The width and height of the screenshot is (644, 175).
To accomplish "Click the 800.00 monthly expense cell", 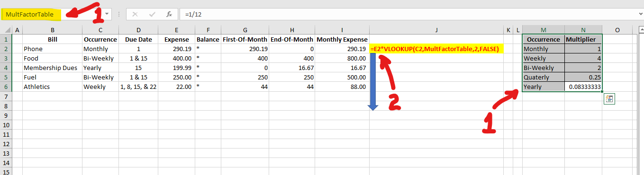I will click(342, 58).
